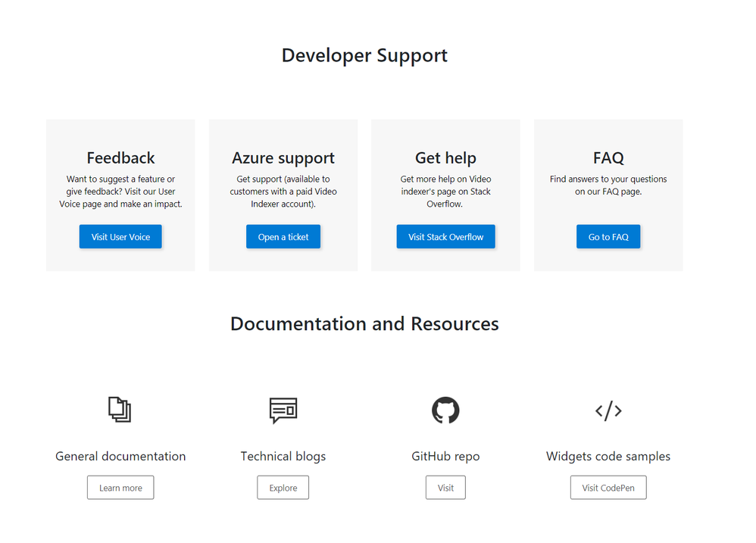Learn more about General documentation
756x543 pixels.
(120, 488)
